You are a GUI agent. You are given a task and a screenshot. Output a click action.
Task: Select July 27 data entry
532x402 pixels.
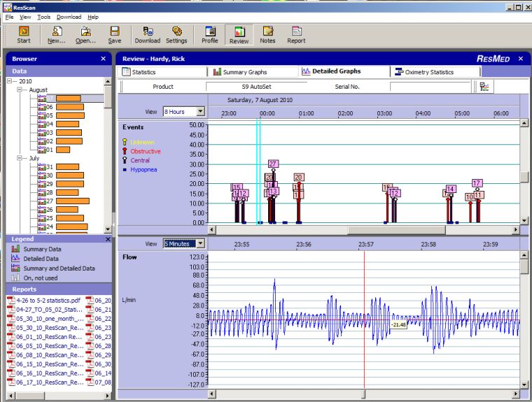click(63, 201)
